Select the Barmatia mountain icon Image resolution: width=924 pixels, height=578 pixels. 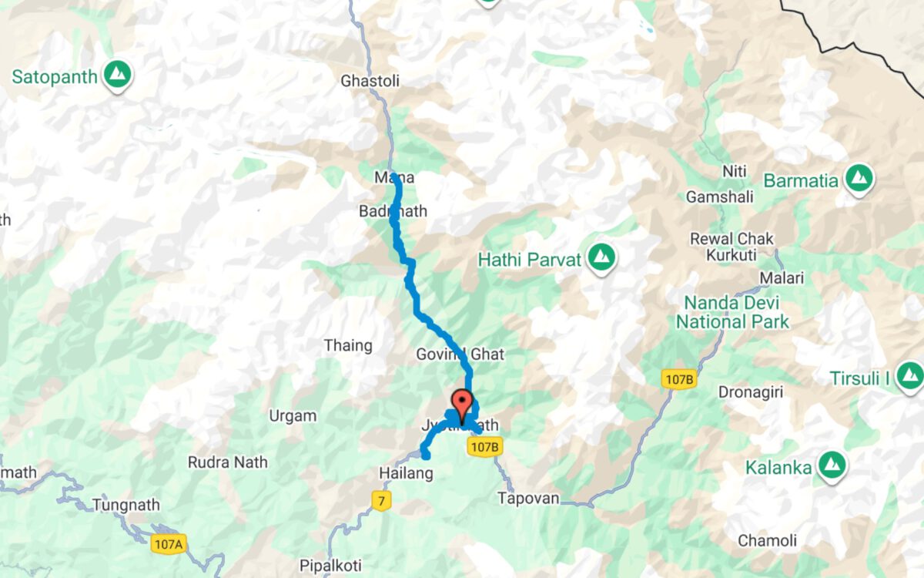pos(858,180)
